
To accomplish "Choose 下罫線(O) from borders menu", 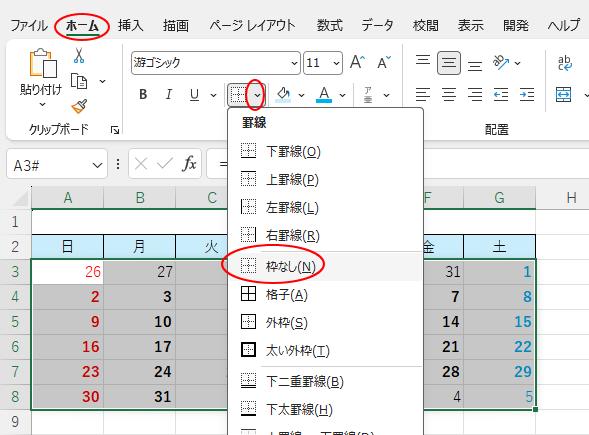I will 325,151.
